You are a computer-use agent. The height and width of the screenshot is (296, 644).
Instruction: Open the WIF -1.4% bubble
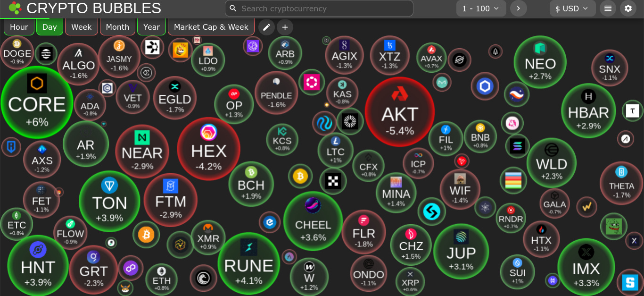(x=460, y=189)
